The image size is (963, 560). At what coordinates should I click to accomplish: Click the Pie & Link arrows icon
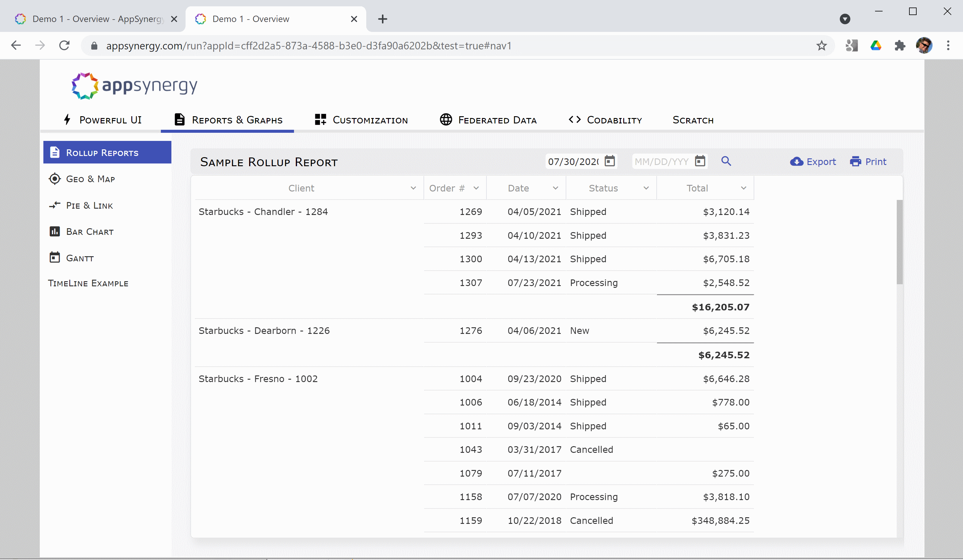pyautogui.click(x=55, y=205)
